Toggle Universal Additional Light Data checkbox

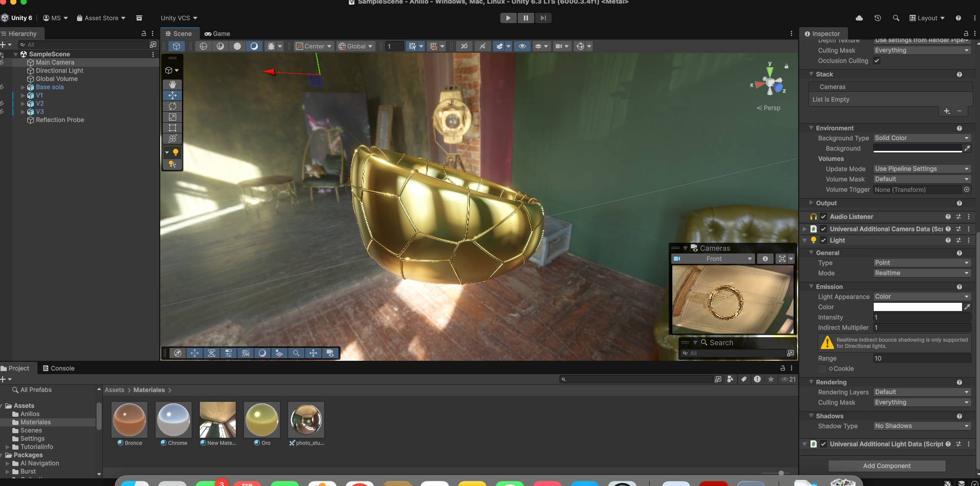[x=823, y=444]
